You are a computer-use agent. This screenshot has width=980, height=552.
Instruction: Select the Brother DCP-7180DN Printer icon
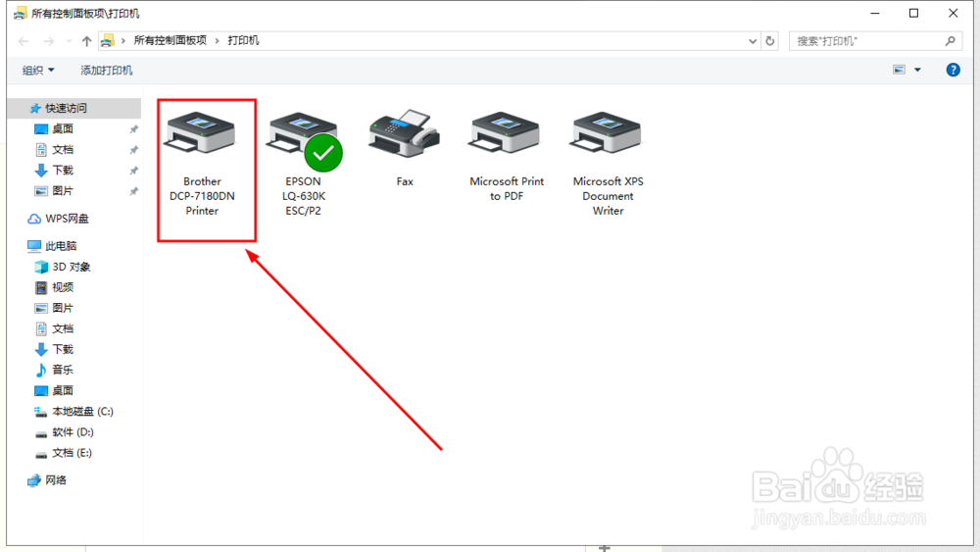click(x=201, y=133)
